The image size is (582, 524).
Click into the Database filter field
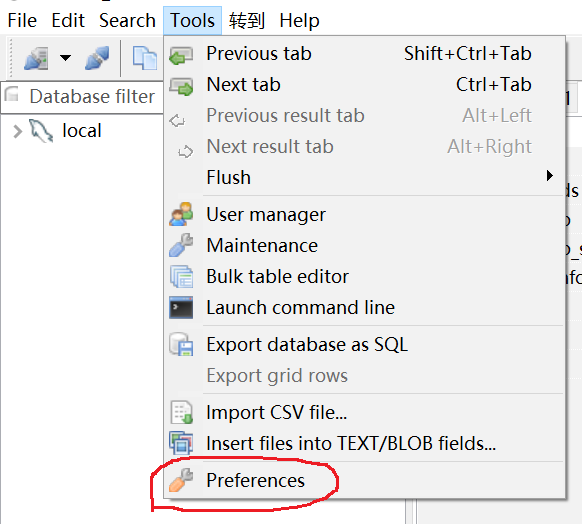click(82, 97)
